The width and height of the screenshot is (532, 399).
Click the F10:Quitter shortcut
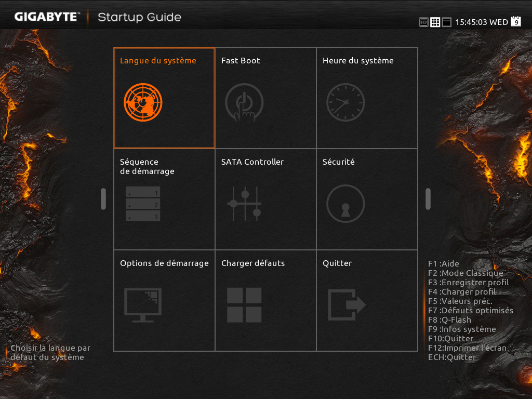pos(450,339)
